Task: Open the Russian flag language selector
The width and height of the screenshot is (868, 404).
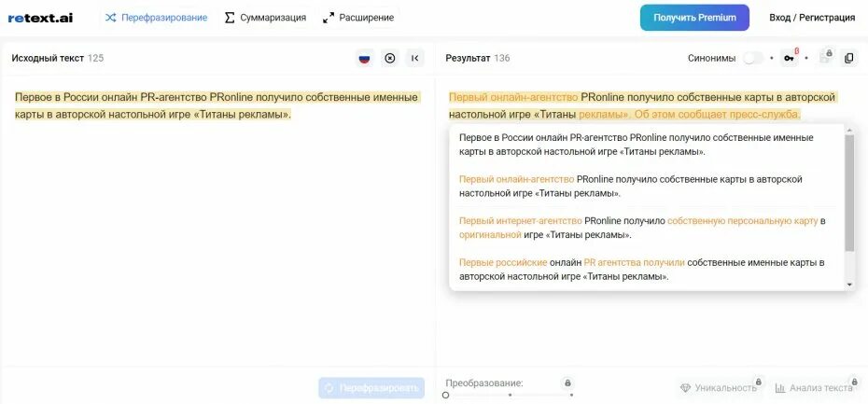Action: (x=364, y=58)
